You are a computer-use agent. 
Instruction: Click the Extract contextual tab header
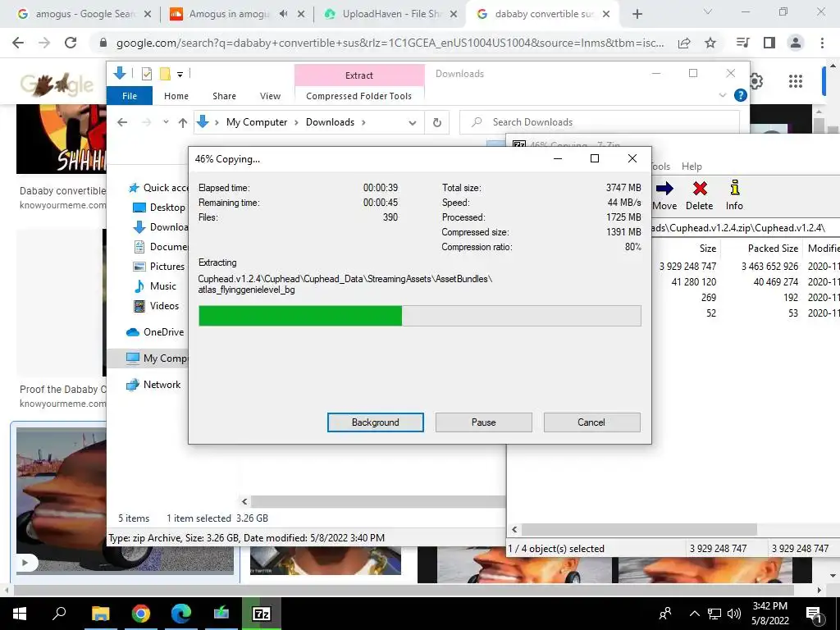[x=359, y=75]
